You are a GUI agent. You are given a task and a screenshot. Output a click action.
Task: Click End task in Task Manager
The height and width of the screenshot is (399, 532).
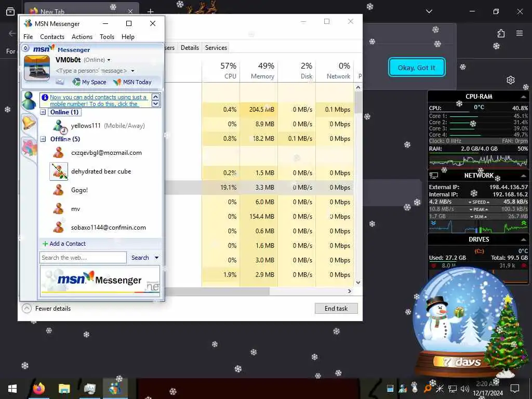pyautogui.click(x=336, y=309)
